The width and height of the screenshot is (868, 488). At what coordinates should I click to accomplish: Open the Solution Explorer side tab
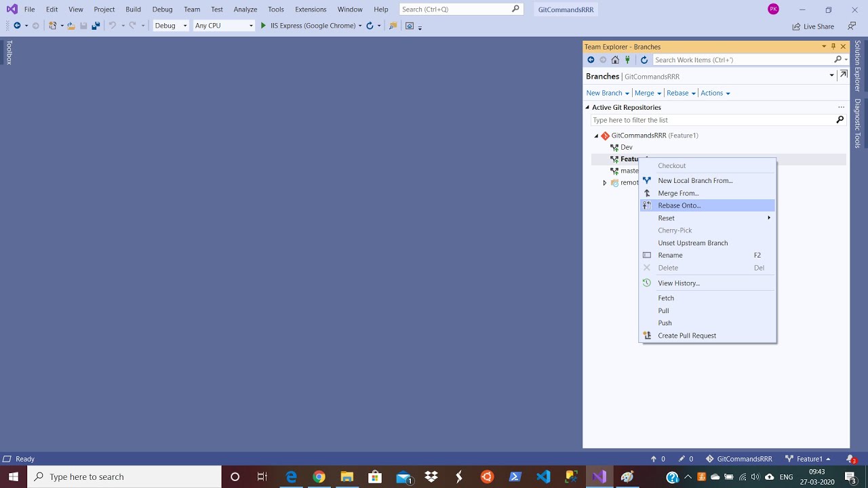coord(857,66)
